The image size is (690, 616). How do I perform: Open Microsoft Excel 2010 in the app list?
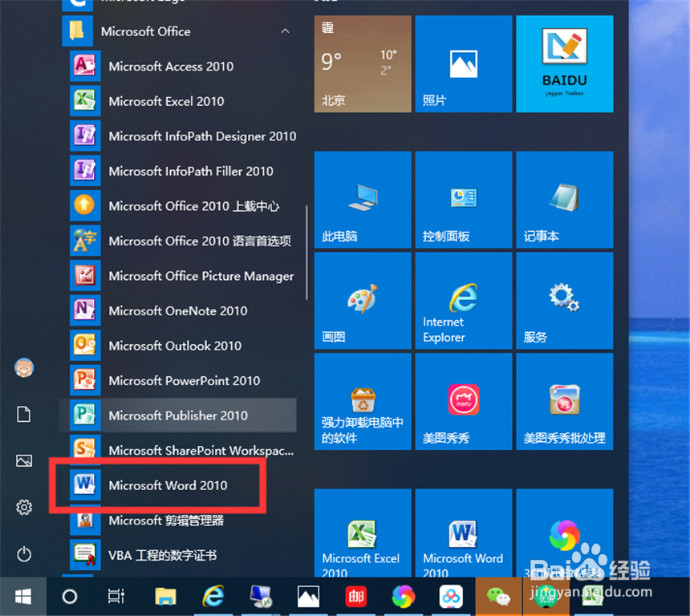click(178, 101)
